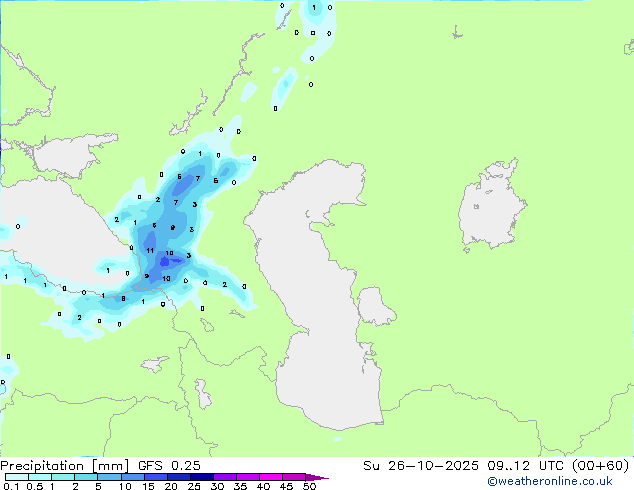
Task: Click the over-50 mm legend arrow tip
Action: click(317, 477)
